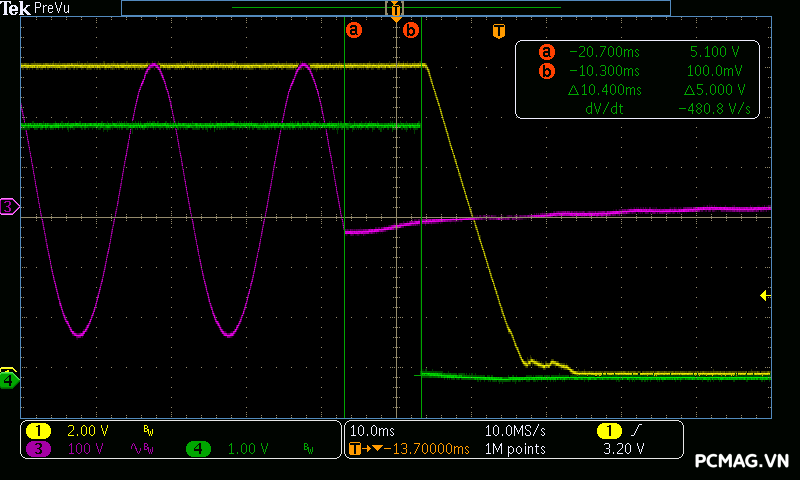Click the 1M points record length readout
Viewport: 800px width, 480px height.
pos(515,450)
